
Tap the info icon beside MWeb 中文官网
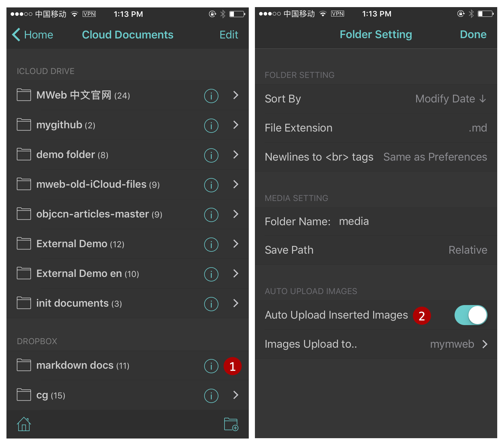tap(211, 96)
